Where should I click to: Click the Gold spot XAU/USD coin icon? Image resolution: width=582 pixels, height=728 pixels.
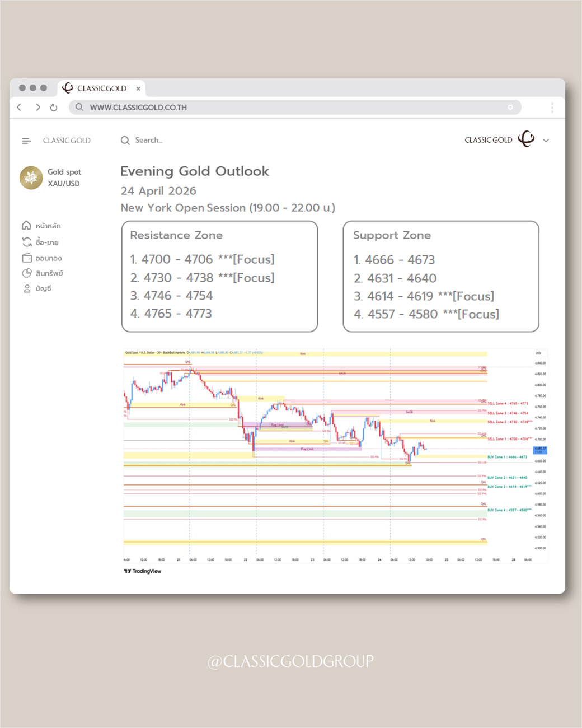(x=31, y=178)
